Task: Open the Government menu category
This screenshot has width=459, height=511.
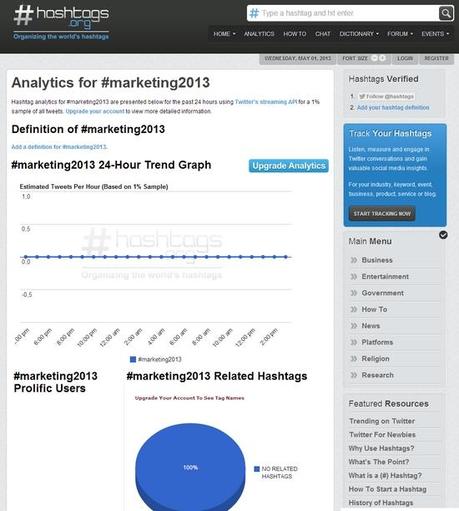Action: click(x=383, y=293)
